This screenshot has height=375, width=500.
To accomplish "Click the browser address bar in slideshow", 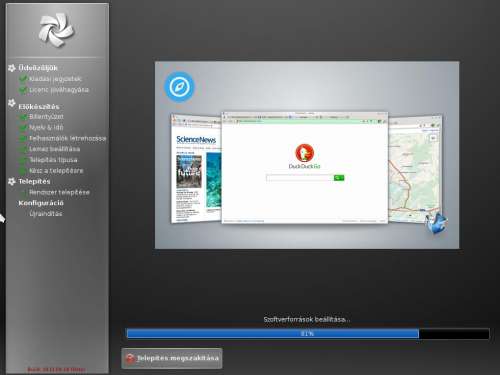I will tap(298, 121).
